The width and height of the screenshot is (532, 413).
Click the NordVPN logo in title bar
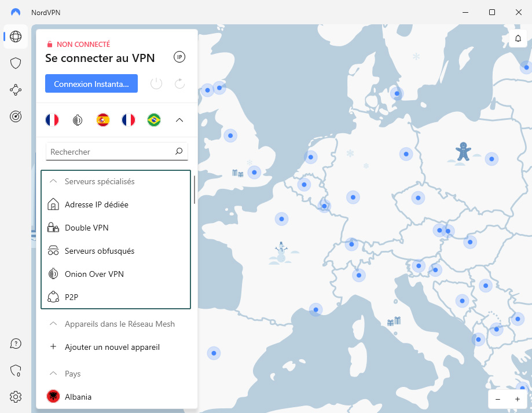tap(16, 12)
